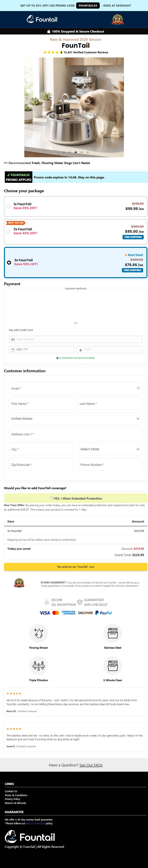Screen dimensions: 148x868
Task: Click the Triple Filtration icon
Action: tap(39, 666)
